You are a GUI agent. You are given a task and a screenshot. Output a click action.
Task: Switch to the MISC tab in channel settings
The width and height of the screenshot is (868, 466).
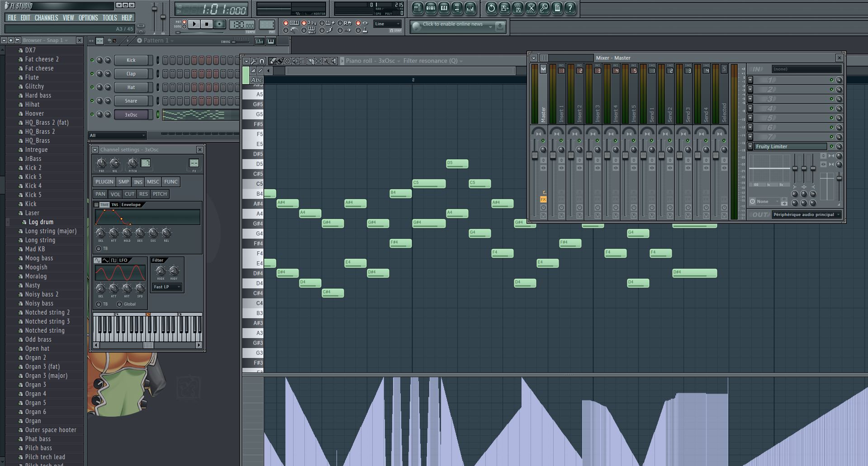[x=153, y=182]
